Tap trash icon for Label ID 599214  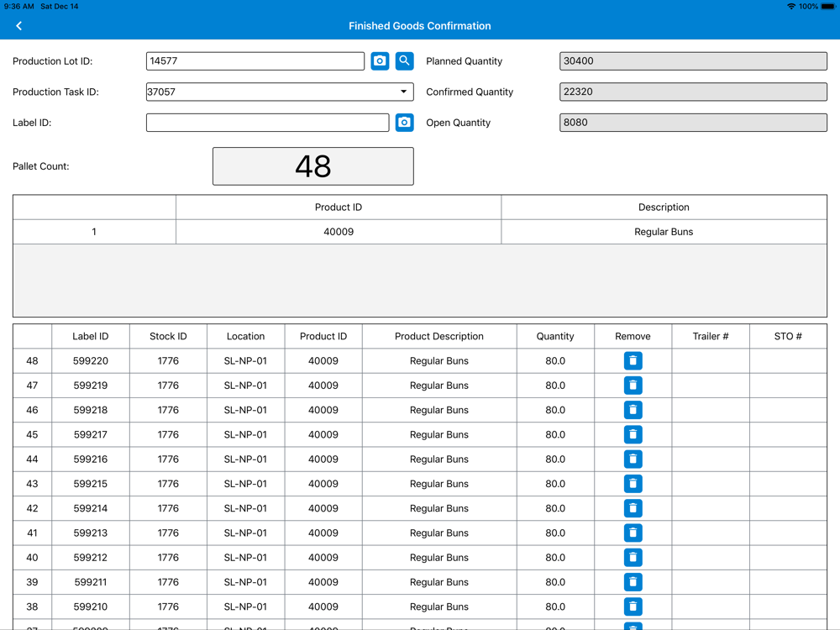(633, 508)
